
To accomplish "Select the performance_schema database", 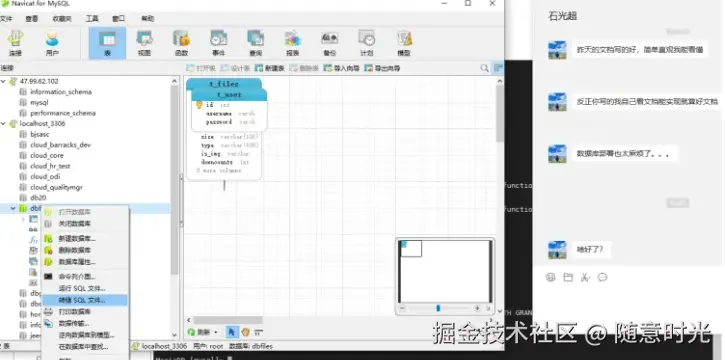I will click(62, 113).
